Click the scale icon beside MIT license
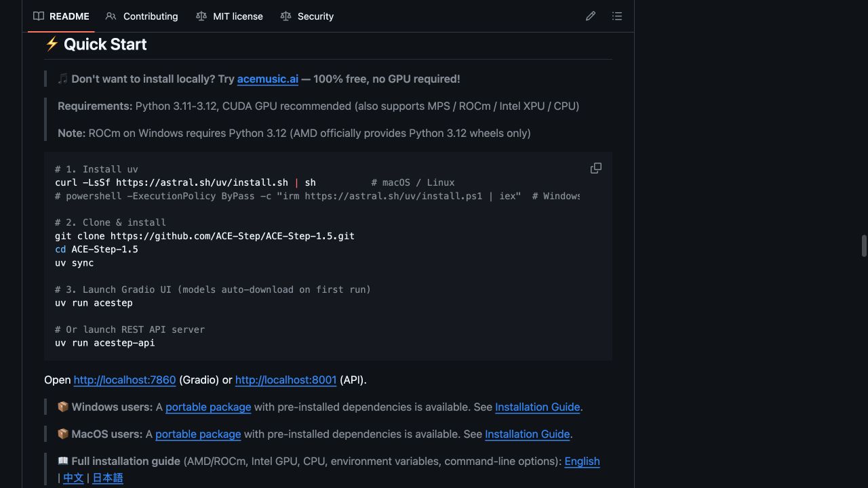Screen dimensions: 868x488 pyautogui.click(x=201, y=16)
